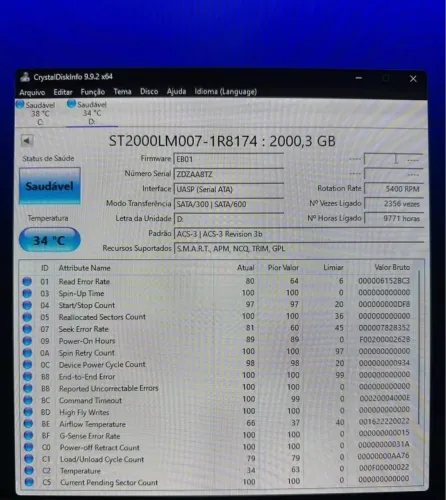This screenshot has height=500, width=446.
Task: Select the Reallocated Sectors Count attribute name
Action: pyautogui.click(x=102, y=317)
